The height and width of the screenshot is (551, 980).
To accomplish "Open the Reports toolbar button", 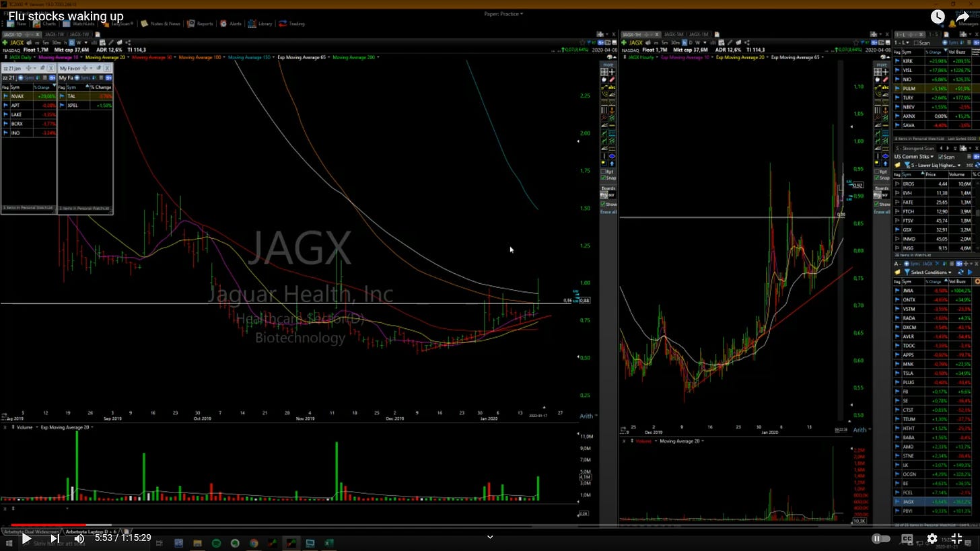I will pyautogui.click(x=200, y=24).
